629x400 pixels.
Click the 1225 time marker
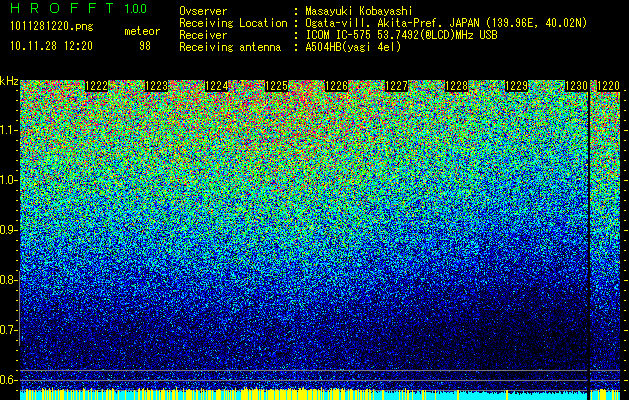click(x=276, y=86)
